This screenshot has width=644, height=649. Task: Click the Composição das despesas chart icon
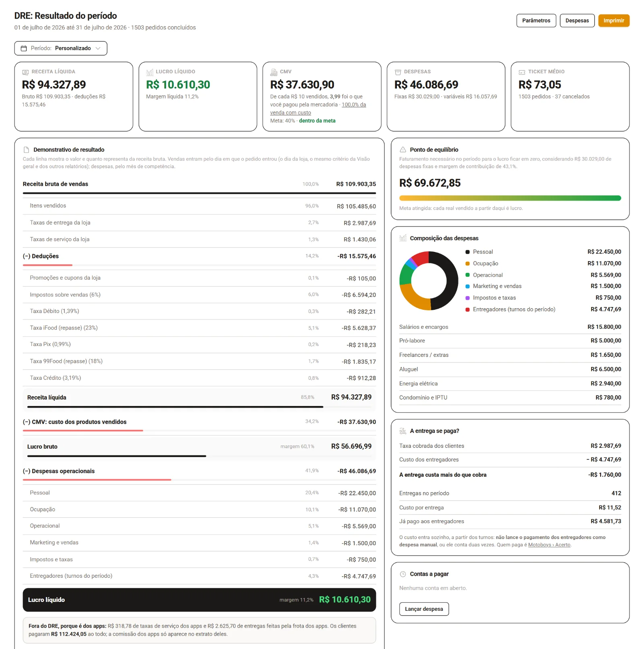(403, 238)
